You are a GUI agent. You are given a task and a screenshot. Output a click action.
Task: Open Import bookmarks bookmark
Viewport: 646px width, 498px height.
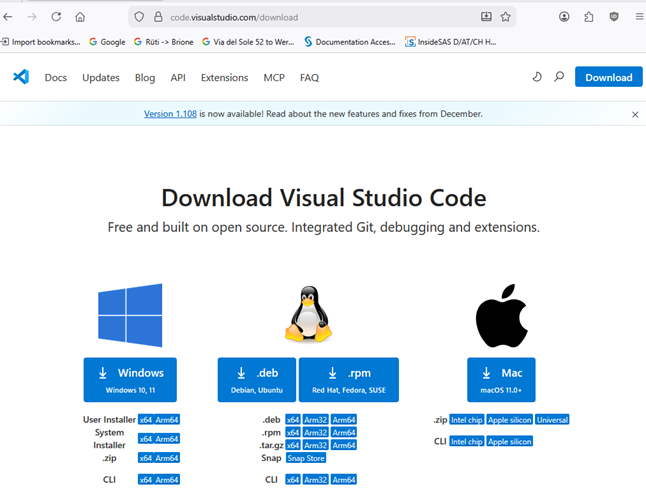[x=41, y=42]
